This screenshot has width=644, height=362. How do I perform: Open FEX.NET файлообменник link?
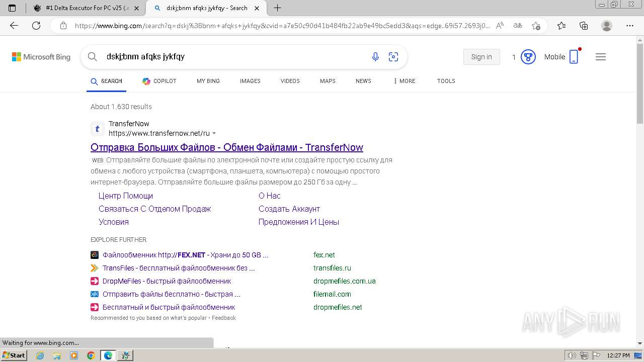pyautogui.click(x=186, y=255)
